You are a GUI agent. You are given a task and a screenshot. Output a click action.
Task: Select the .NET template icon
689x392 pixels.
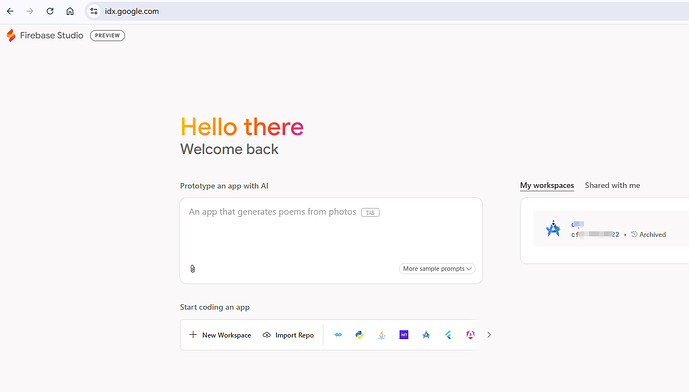(404, 335)
